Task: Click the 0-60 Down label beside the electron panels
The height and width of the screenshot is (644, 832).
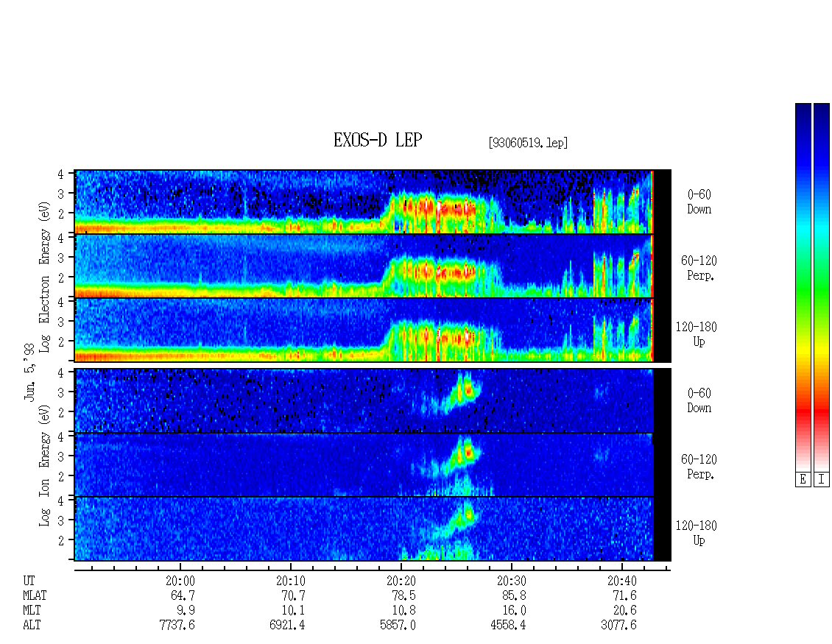Action: 699,202
